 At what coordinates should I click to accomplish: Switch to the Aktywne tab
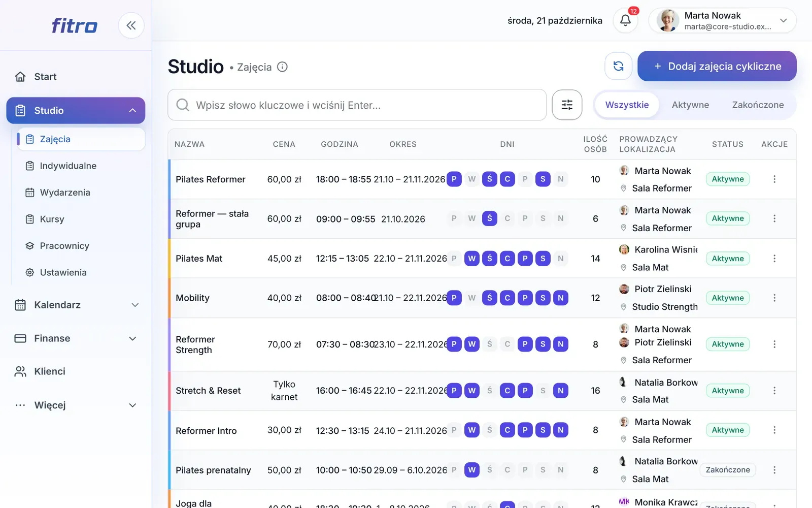point(690,105)
